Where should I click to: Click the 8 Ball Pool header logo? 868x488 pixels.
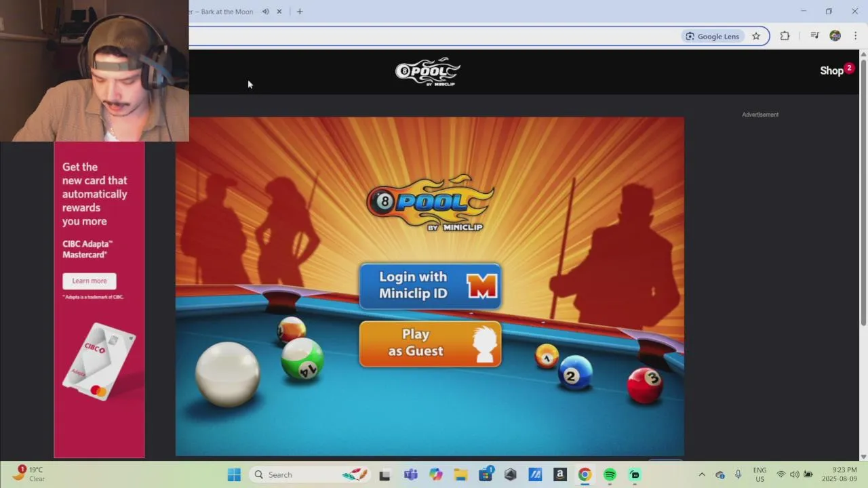[428, 71]
